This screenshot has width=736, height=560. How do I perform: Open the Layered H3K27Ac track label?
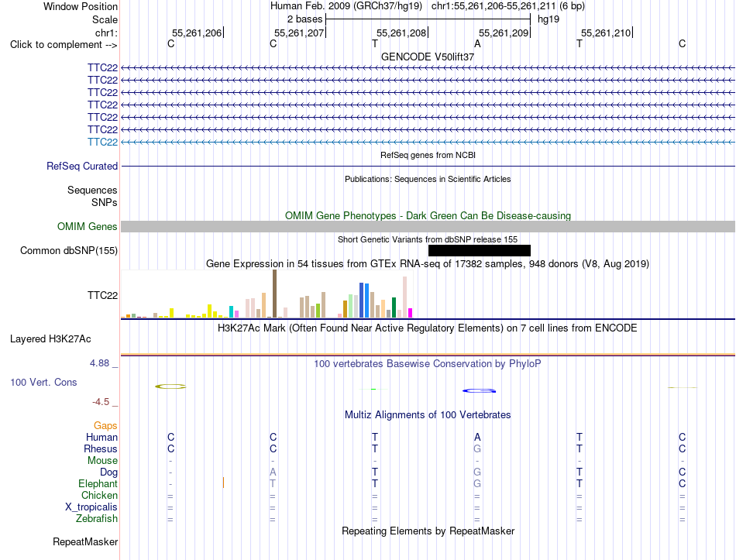(50, 339)
